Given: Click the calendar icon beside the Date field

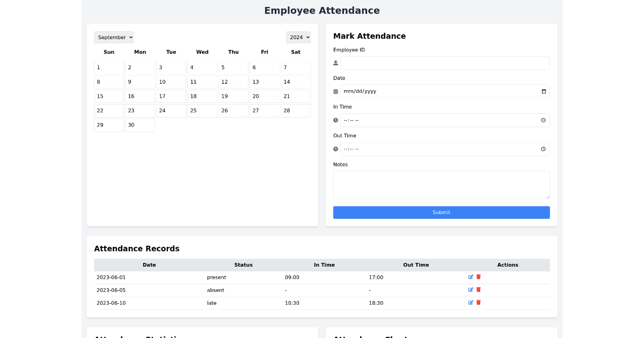Looking at the screenshot, I should tap(335, 91).
